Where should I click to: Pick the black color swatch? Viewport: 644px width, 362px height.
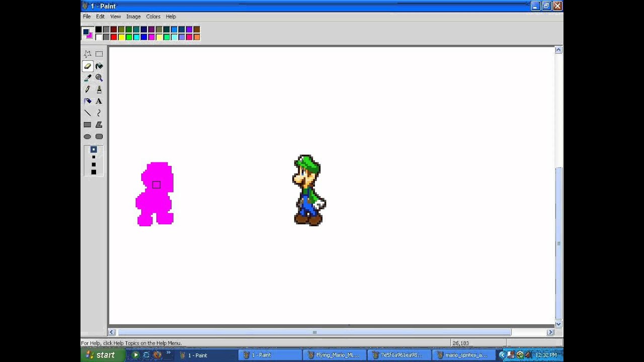click(x=99, y=30)
